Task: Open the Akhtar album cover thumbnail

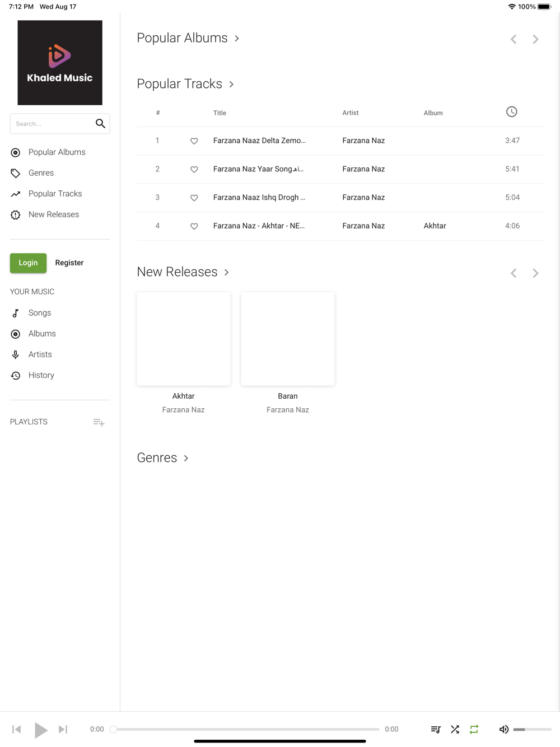Action: 184,339
